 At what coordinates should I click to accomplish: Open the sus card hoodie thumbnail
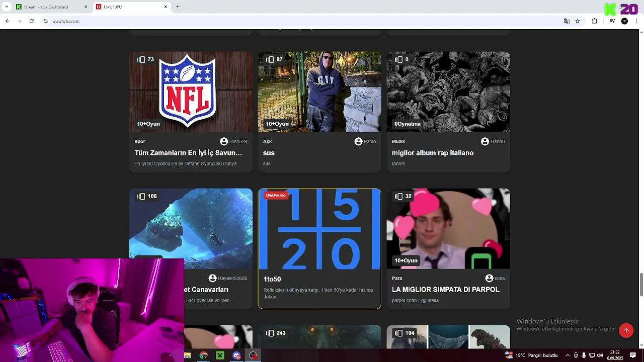coord(319,92)
